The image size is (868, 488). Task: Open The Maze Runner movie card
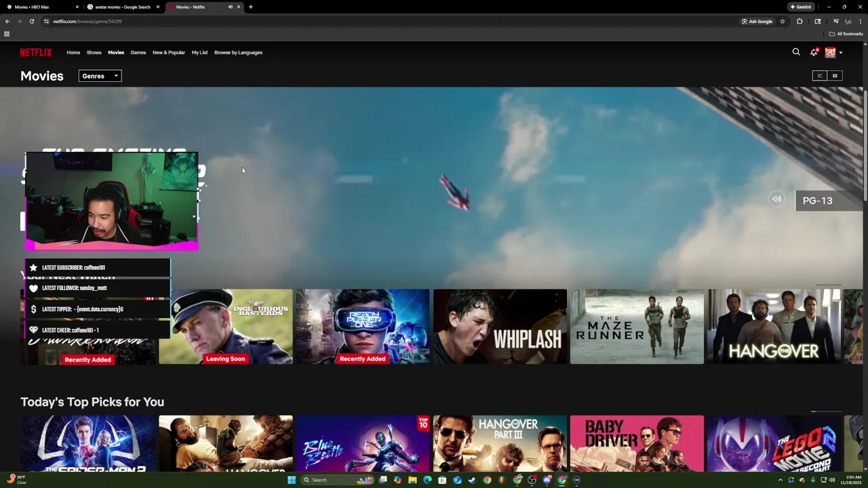pos(637,327)
